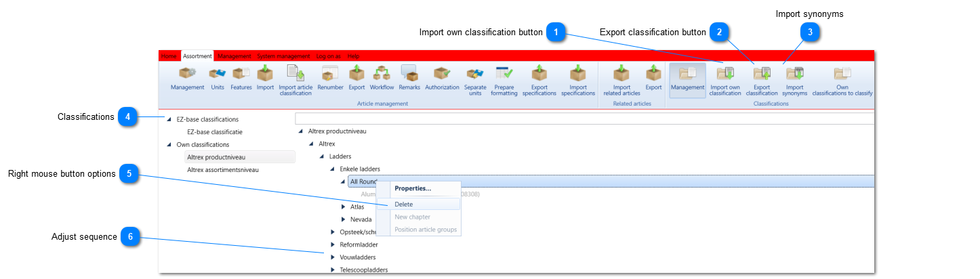Expand the Telescoopladders tree node

pyautogui.click(x=333, y=270)
